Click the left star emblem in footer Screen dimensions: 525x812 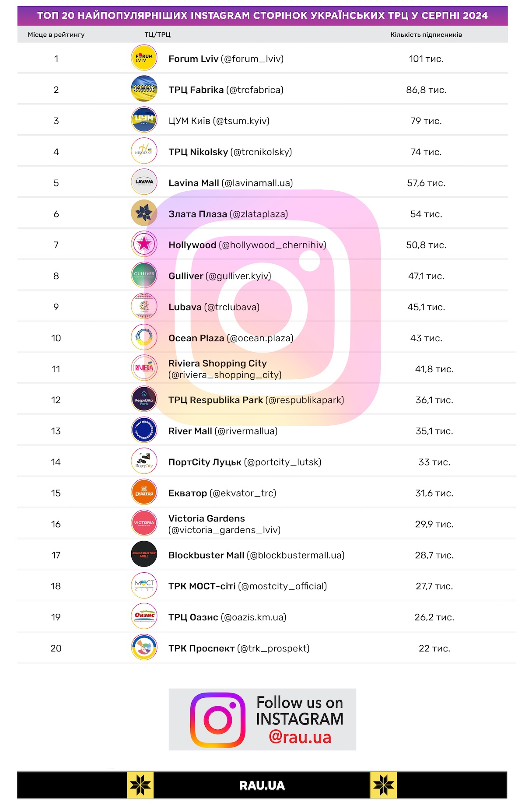(x=140, y=785)
